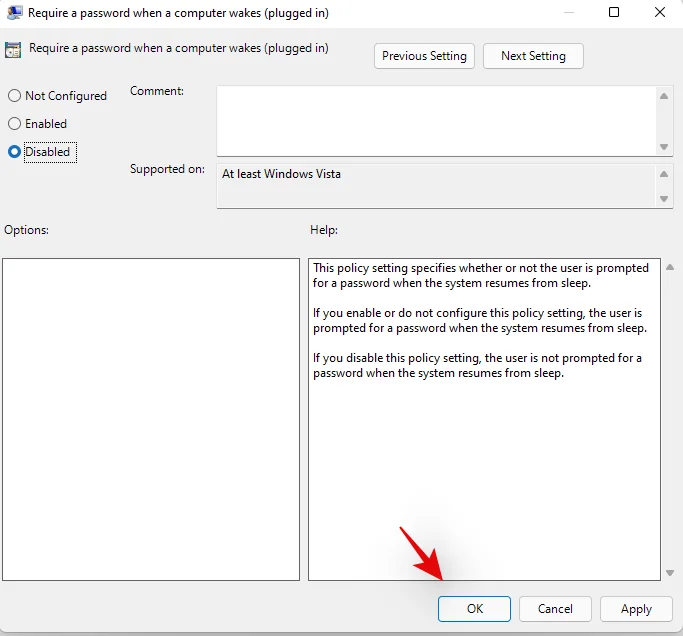
Task: Confirm the changes with OK
Action: pyautogui.click(x=474, y=609)
